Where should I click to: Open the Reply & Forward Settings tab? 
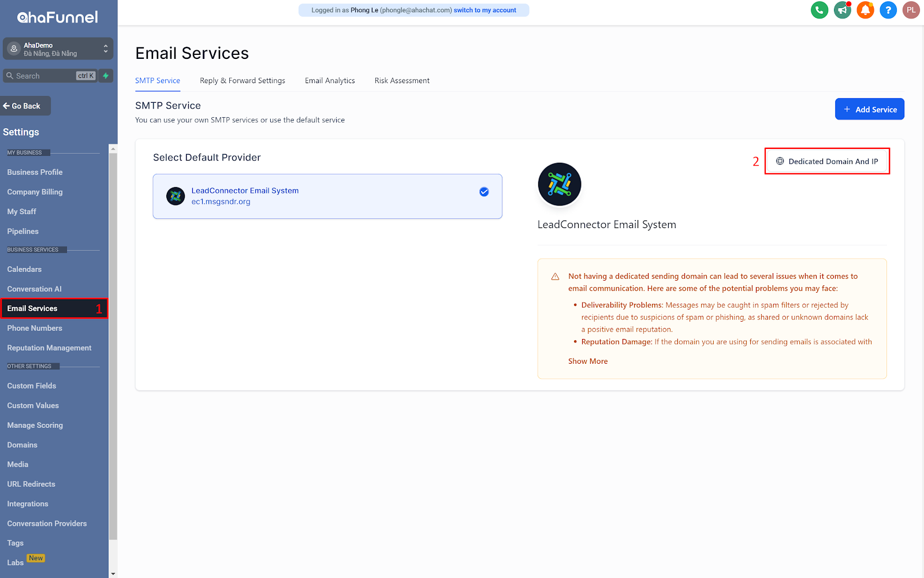(x=243, y=81)
